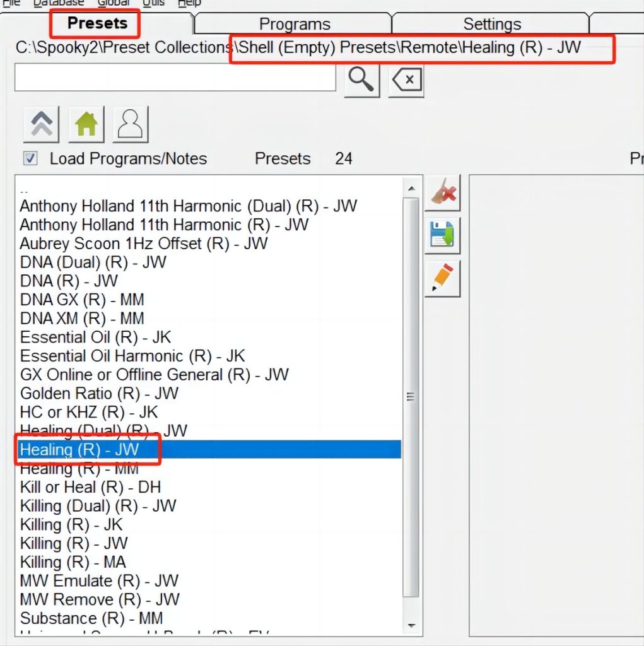Select Essential Oil Harmonic (R) - JK preset

point(132,356)
